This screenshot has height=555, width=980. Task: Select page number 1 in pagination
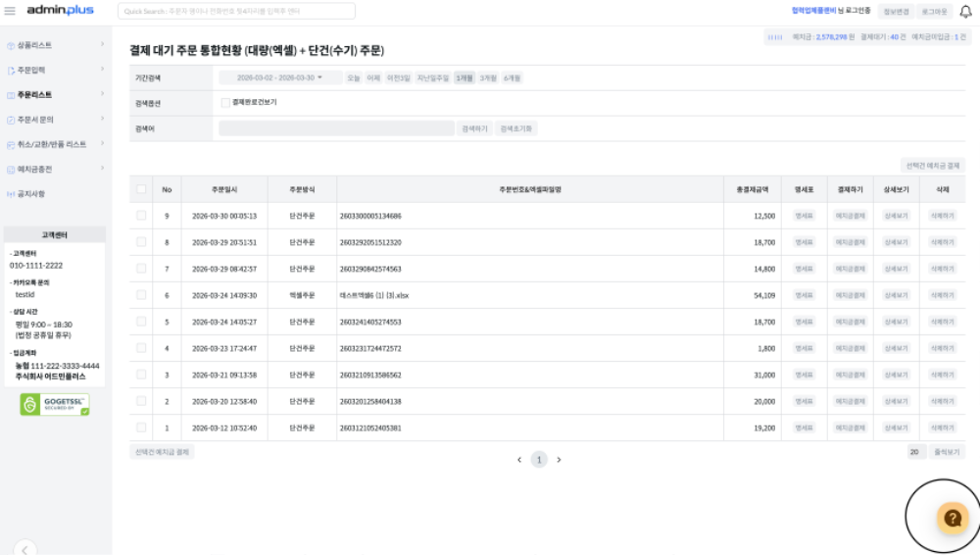coord(539,460)
